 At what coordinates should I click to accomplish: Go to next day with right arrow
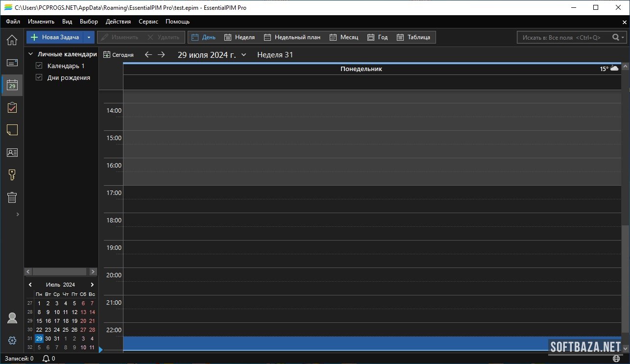161,55
